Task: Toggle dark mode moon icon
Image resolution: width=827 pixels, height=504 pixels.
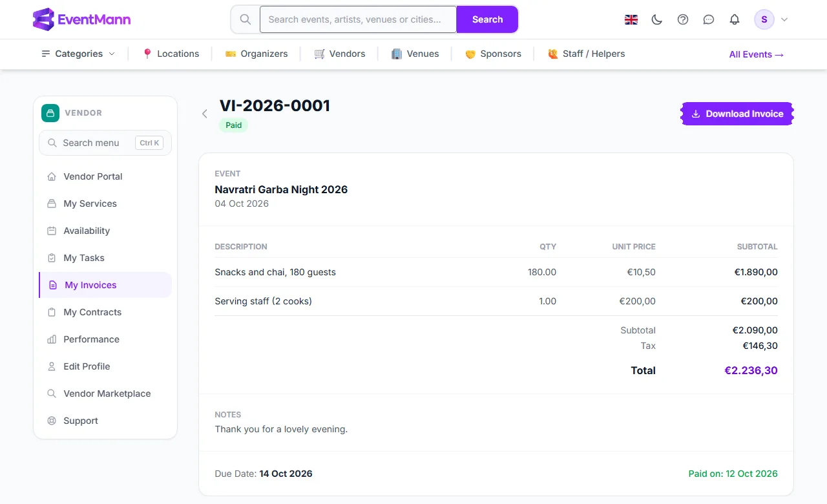Action: [657, 19]
